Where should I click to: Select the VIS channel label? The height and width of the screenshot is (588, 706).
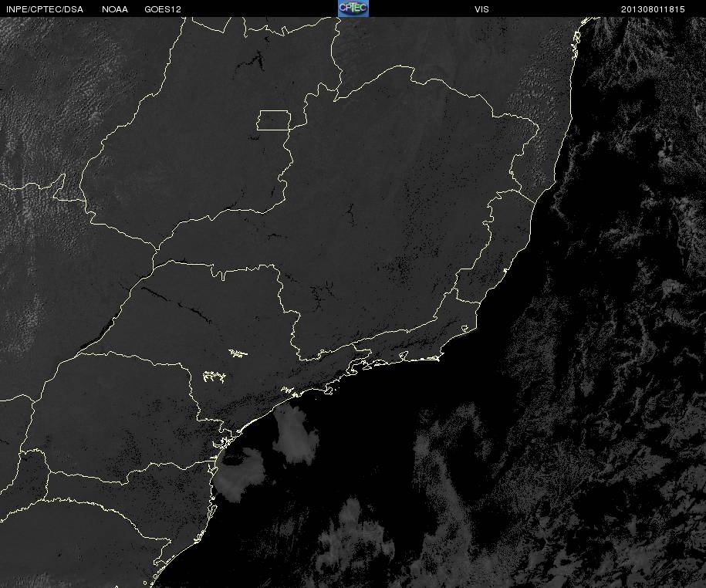pos(481,9)
